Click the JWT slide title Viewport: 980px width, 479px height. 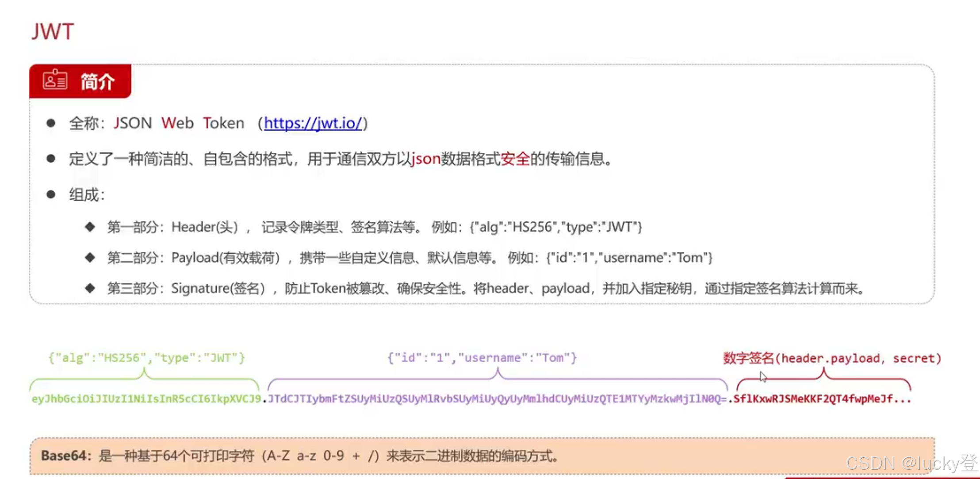pos(53,32)
